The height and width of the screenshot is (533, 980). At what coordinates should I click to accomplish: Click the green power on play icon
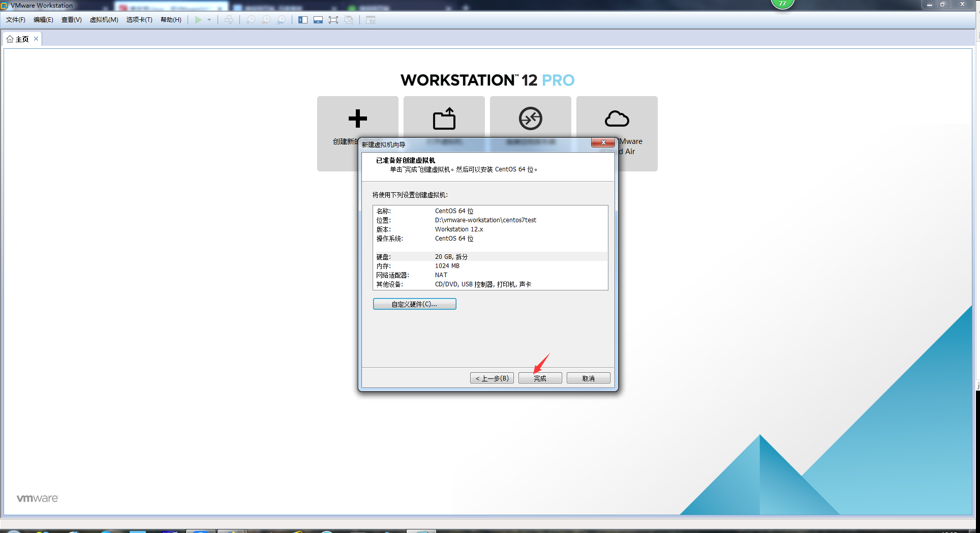pos(198,20)
